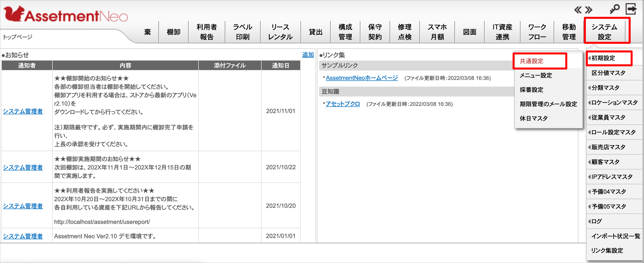Expand ロケーションマスタ submenu
644x263 pixels.
point(614,102)
